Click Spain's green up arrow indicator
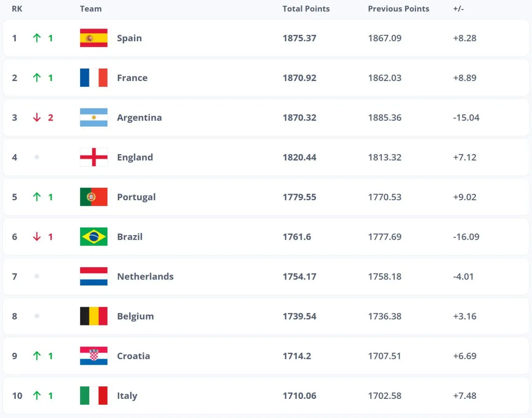Screen dimensions: 532x418 (x=37, y=38)
